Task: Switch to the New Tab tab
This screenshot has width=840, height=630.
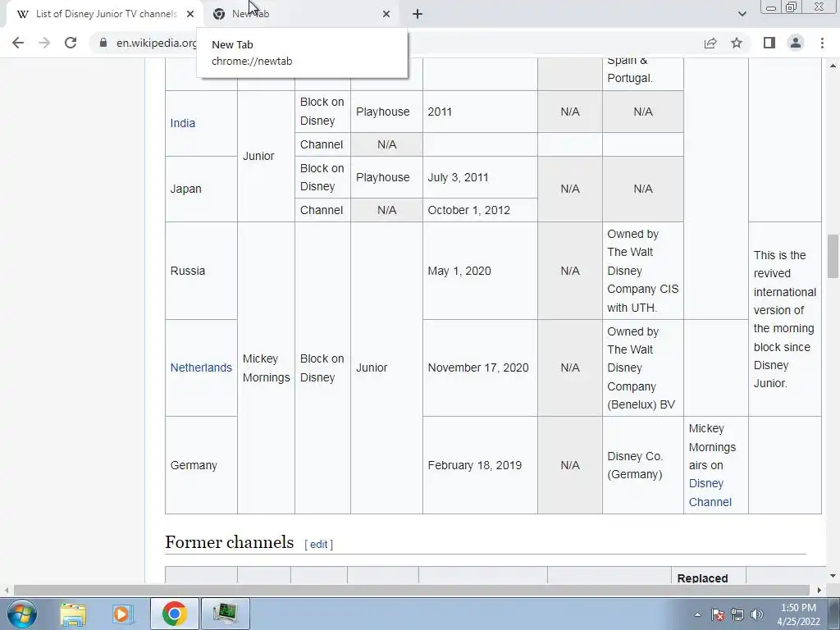Action: tap(302, 14)
